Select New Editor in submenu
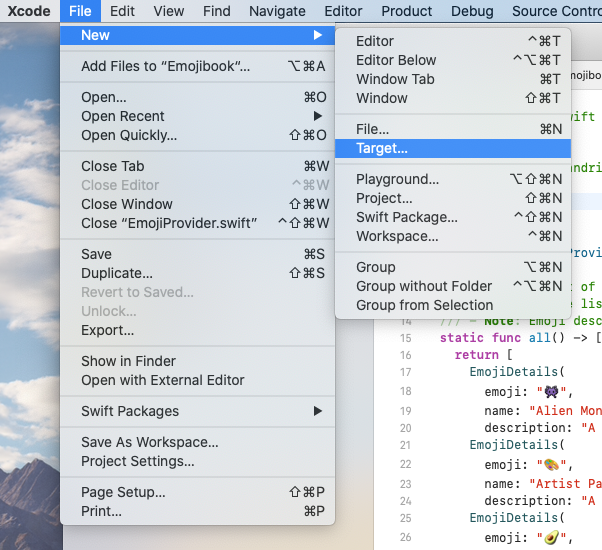Image resolution: width=602 pixels, height=550 pixels. (x=453, y=41)
